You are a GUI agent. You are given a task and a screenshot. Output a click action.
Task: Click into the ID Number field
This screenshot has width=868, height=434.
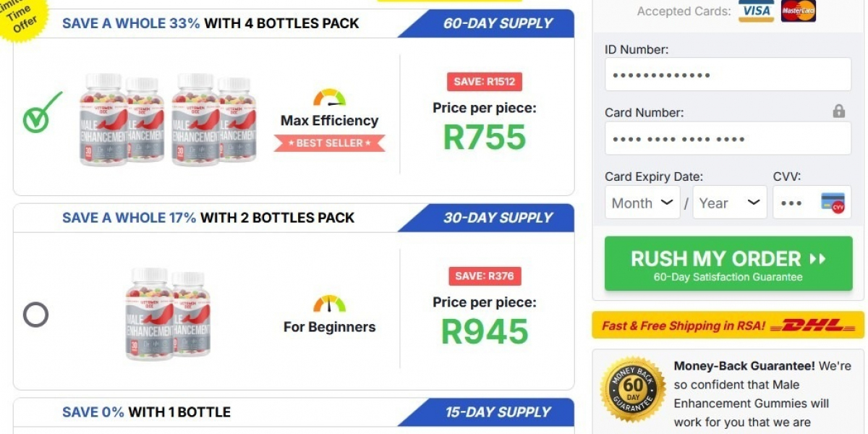(727, 75)
